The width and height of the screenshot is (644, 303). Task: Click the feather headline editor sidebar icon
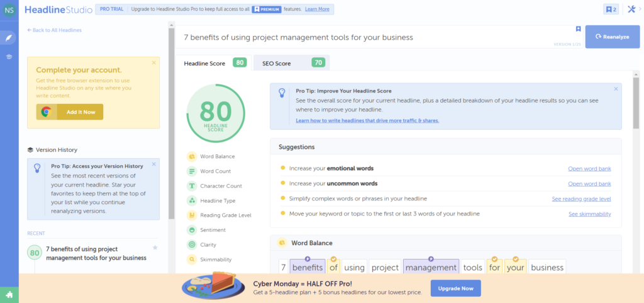pyautogui.click(x=9, y=38)
